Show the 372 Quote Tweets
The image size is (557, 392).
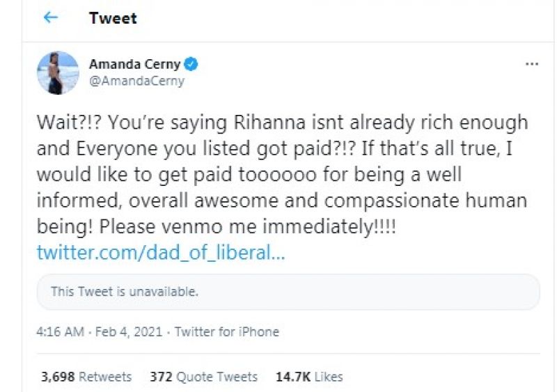(203, 377)
